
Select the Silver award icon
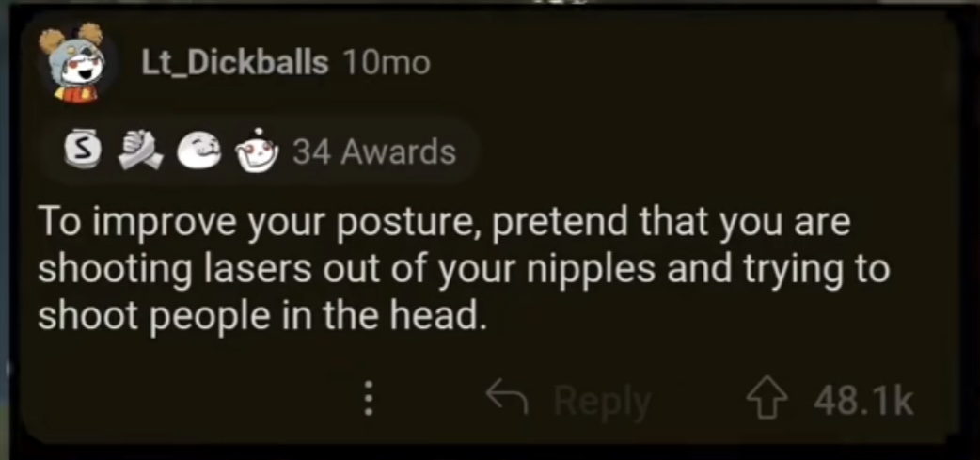click(83, 150)
